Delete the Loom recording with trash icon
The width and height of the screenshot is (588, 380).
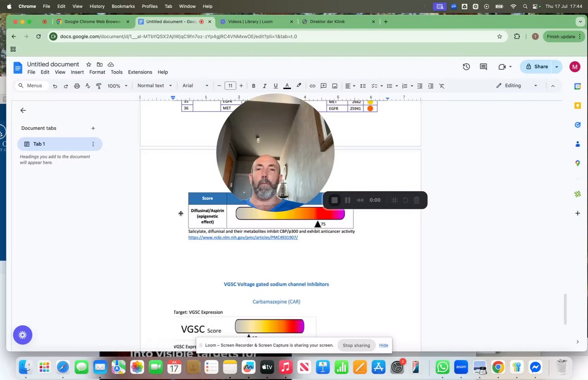pyautogui.click(x=417, y=200)
